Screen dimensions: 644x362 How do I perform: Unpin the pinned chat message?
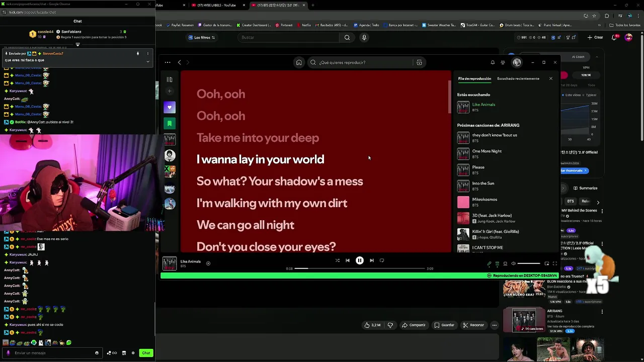[137, 53]
